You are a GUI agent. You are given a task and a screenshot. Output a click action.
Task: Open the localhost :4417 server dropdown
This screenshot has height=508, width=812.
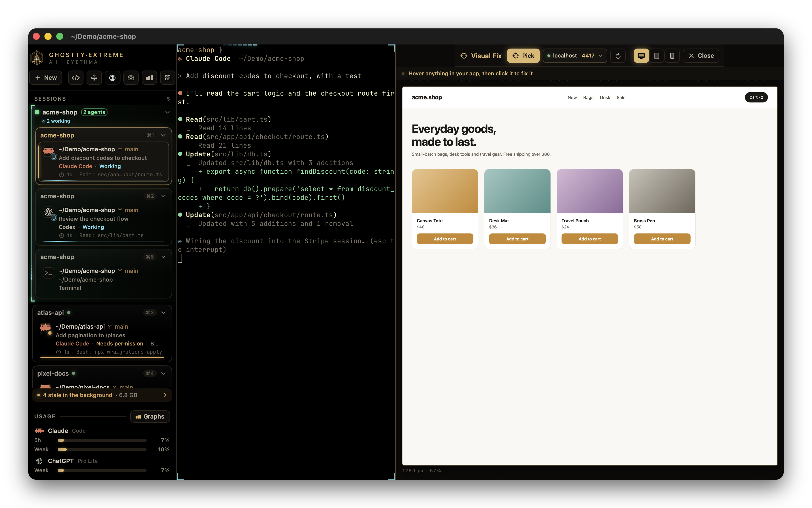click(x=575, y=56)
